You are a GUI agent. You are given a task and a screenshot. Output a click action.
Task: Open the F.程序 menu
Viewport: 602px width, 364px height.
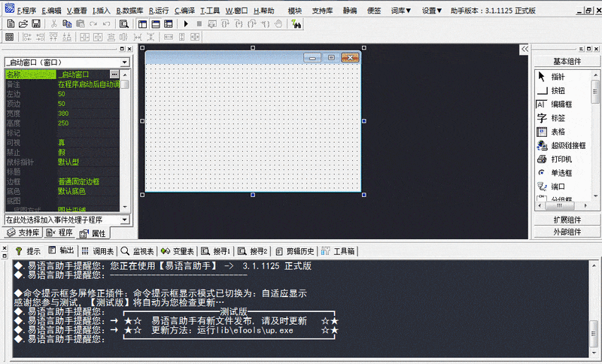pyautogui.click(x=26, y=11)
